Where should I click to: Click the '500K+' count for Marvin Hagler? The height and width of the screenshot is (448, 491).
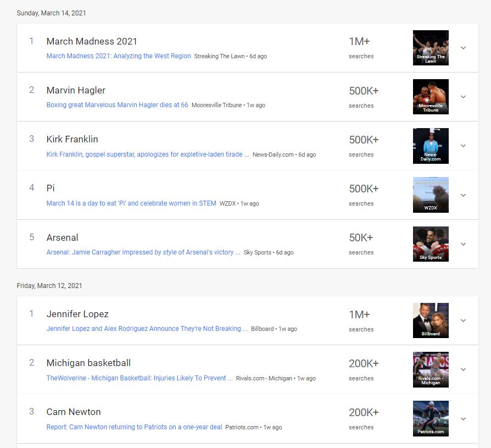(x=364, y=91)
